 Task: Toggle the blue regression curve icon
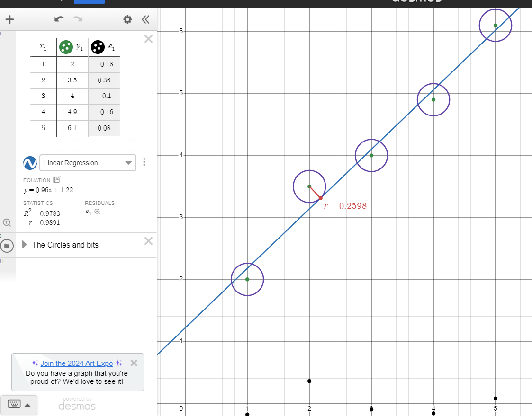[x=30, y=163]
